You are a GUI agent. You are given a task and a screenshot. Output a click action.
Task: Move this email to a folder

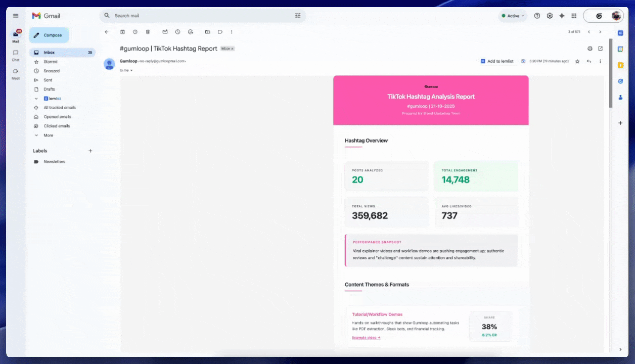[x=207, y=32]
